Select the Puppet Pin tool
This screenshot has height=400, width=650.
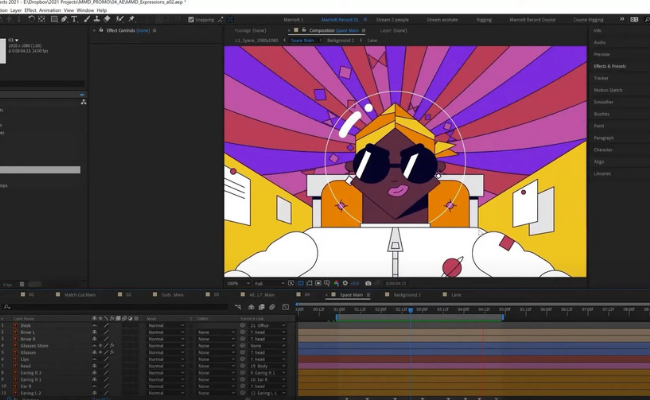point(131,19)
